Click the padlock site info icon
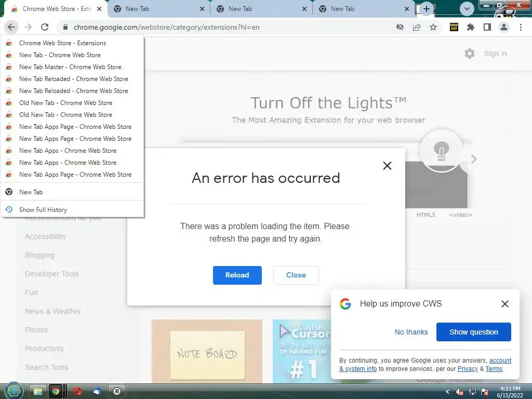 coord(65,27)
